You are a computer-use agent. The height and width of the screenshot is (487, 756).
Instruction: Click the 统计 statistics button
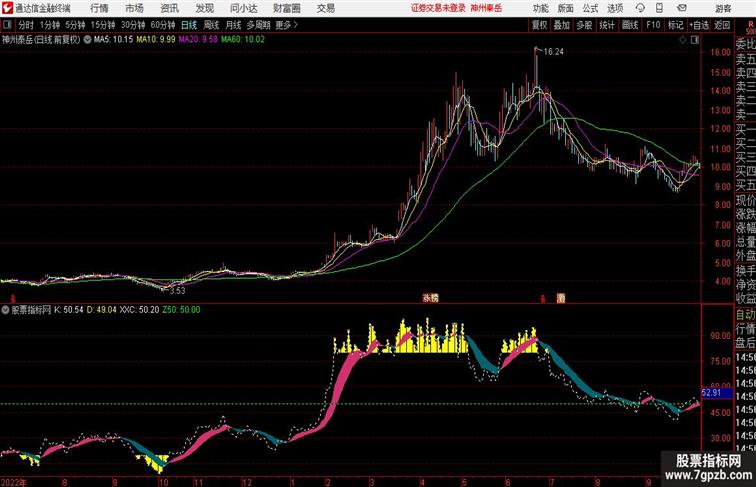[607, 25]
